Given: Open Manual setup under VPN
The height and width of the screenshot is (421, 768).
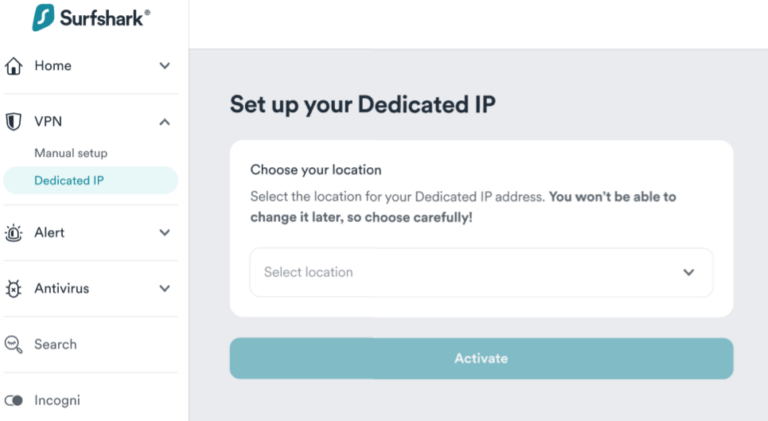Looking at the screenshot, I should [71, 153].
